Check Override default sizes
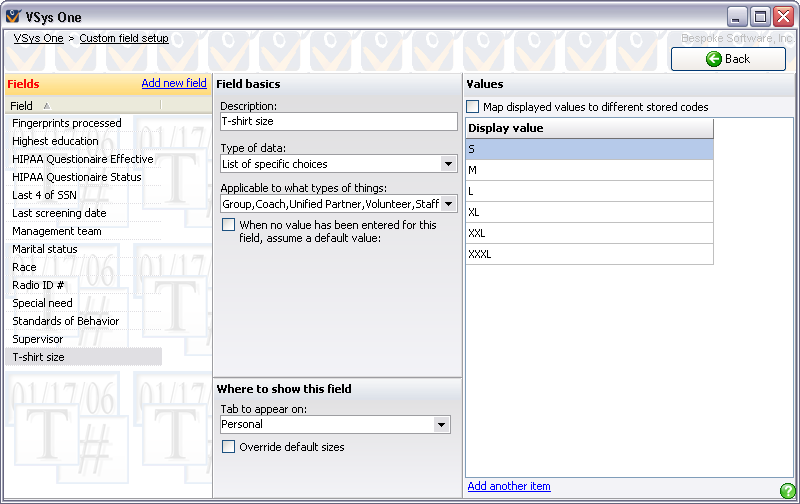This screenshot has height=504, width=800. point(229,447)
